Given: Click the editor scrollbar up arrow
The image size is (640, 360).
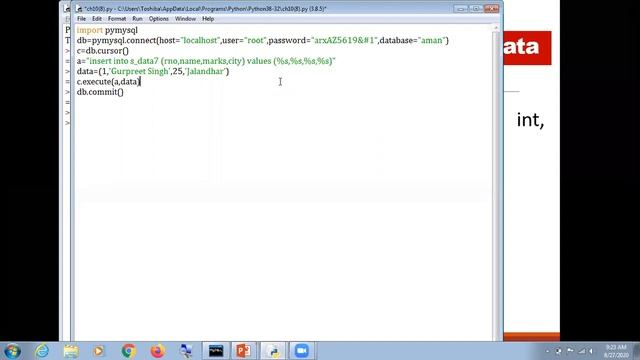Looking at the screenshot, I should (x=496, y=28).
